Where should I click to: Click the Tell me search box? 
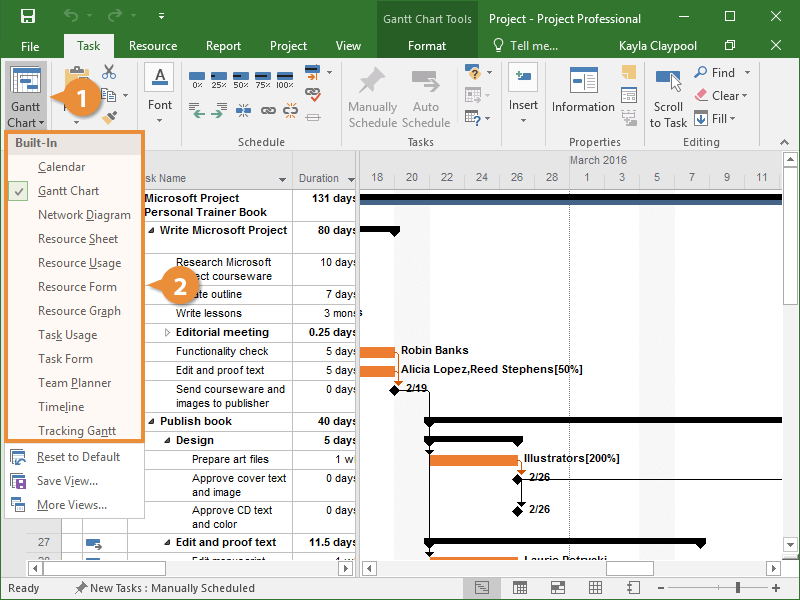coord(534,46)
